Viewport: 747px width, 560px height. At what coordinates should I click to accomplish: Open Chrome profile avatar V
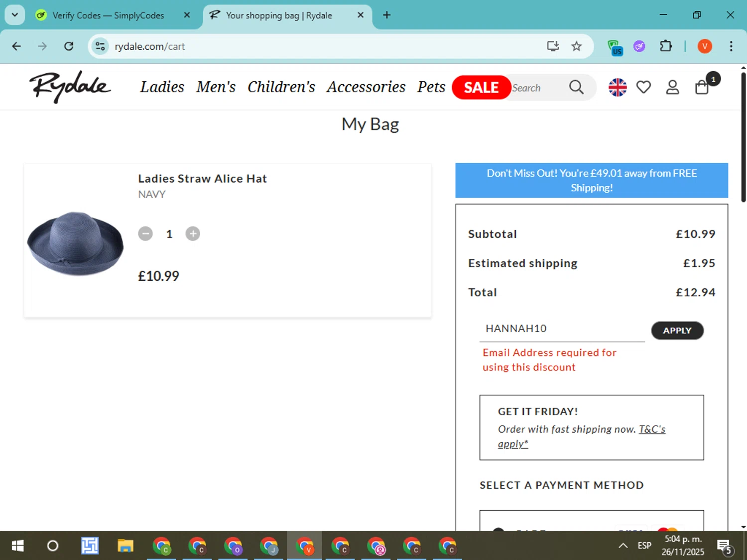pos(705,46)
